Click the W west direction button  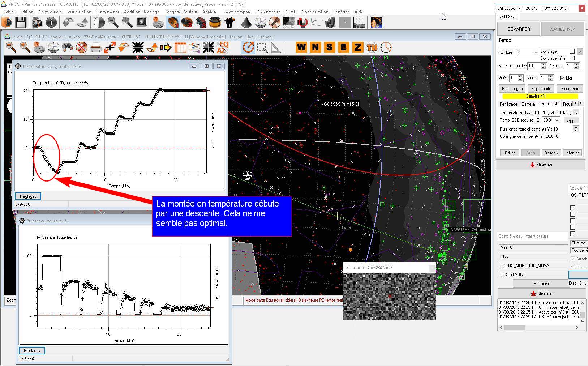301,47
